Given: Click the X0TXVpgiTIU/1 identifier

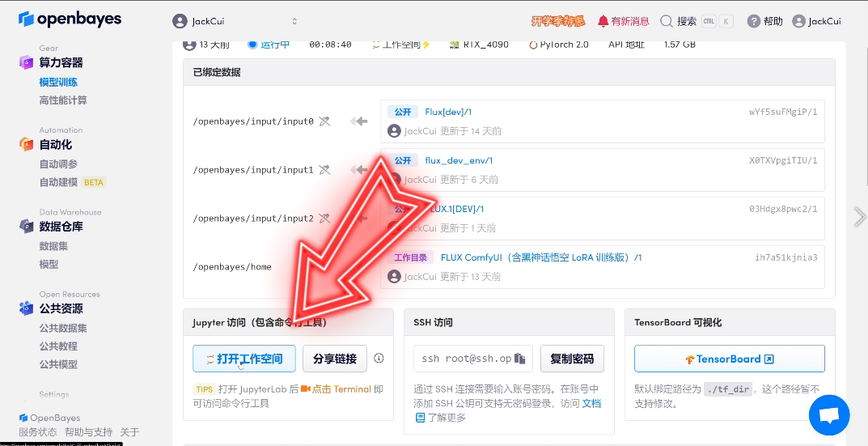Looking at the screenshot, I should coord(783,160).
